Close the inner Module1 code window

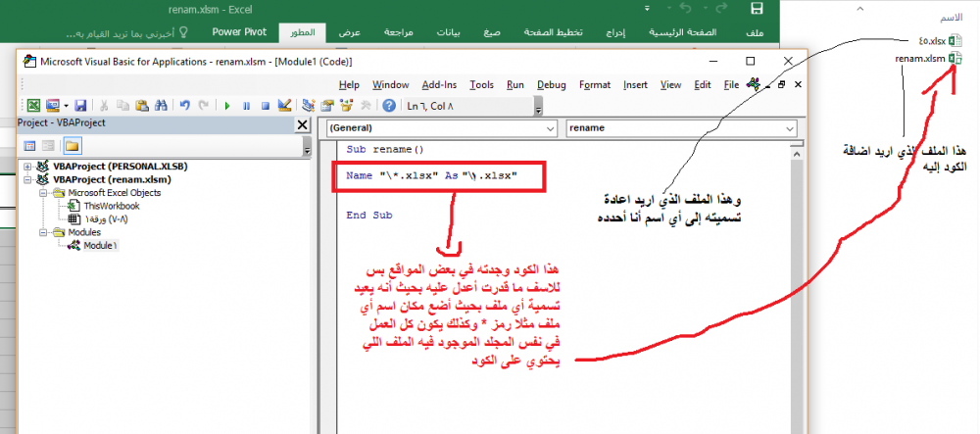click(x=796, y=84)
